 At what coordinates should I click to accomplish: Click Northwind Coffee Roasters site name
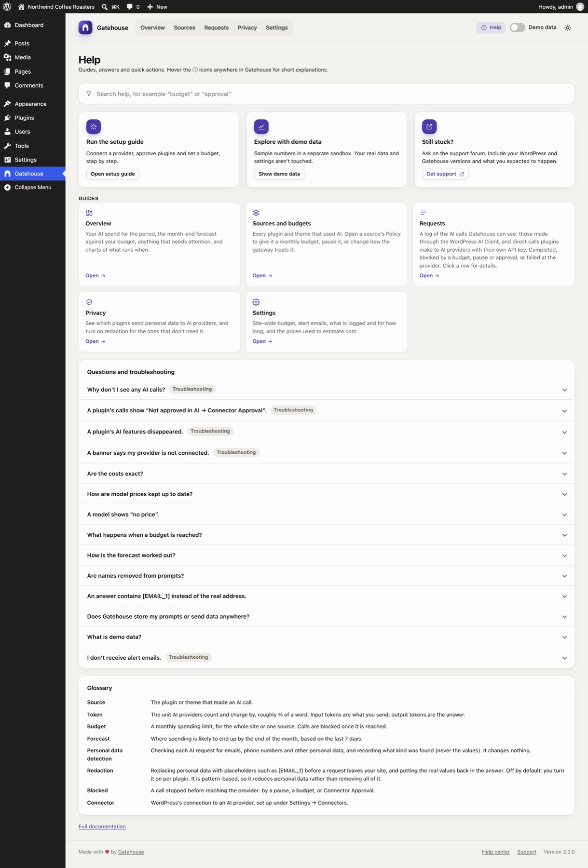(61, 7)
